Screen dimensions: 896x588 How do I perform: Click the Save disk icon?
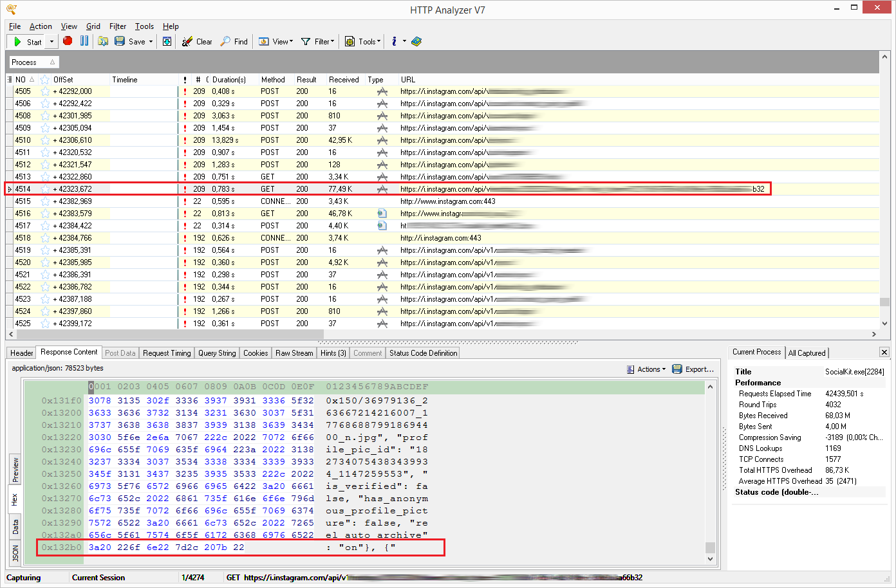coord(120,41)
